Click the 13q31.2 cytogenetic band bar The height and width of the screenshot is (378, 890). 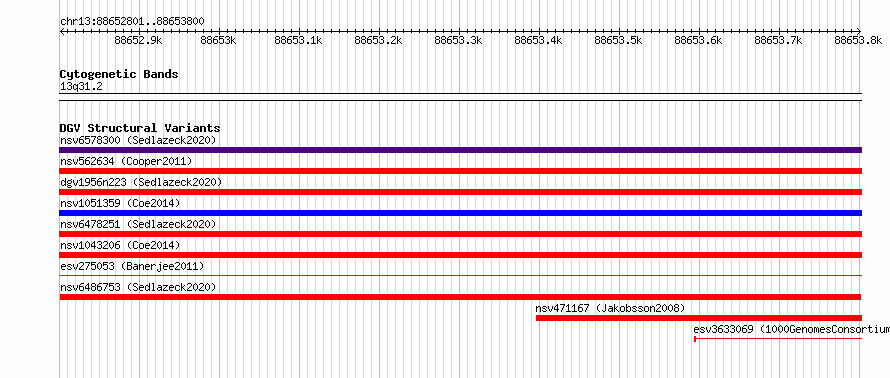click(460, 97)
